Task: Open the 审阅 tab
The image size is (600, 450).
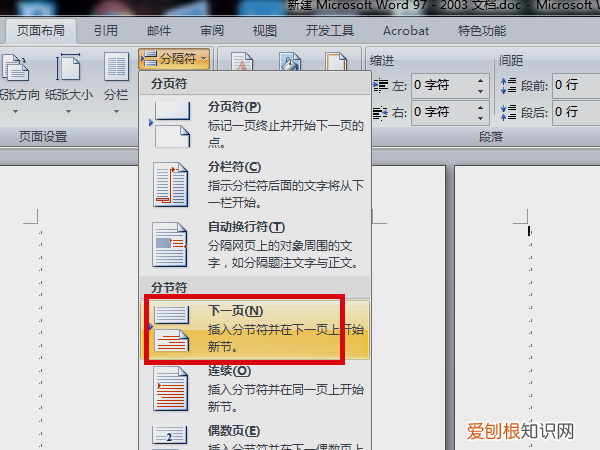Action: [x=212, y=31]
